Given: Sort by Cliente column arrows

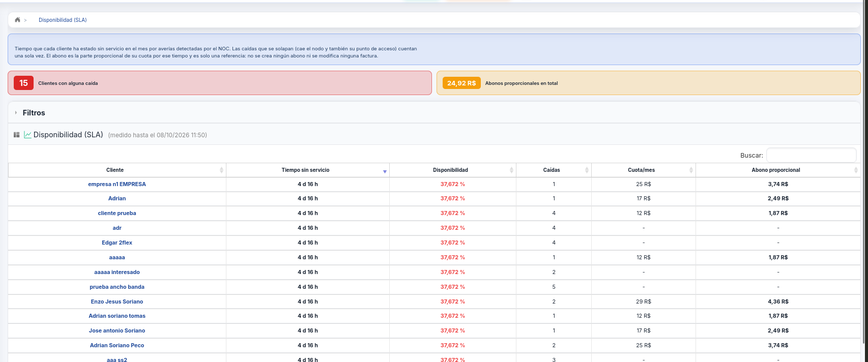Looking at the screenshot, I should click(x=221, y=170).
